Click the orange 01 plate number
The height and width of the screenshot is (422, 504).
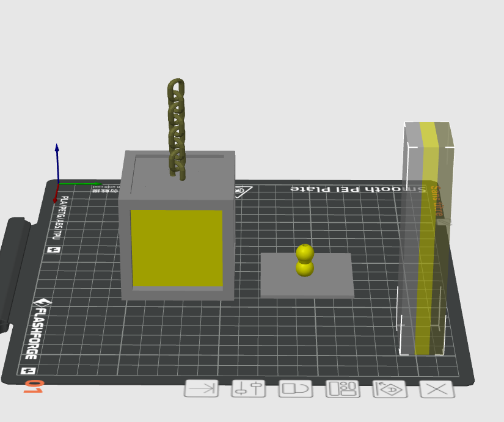pyautogui.click(x=34, y=387)
